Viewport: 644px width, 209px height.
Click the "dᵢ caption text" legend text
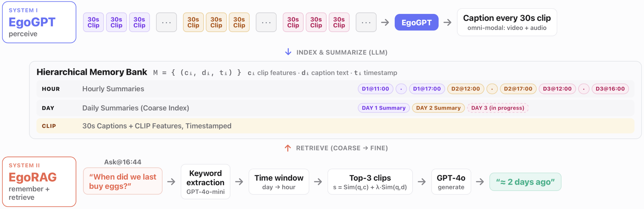[325, 73]
